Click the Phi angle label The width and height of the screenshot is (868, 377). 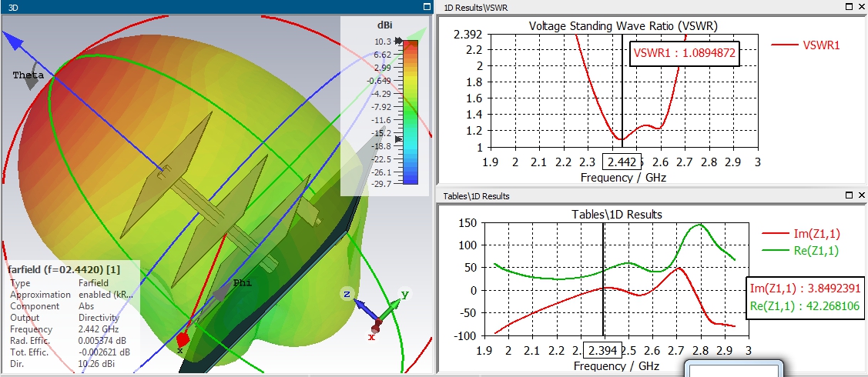[242, 282]
